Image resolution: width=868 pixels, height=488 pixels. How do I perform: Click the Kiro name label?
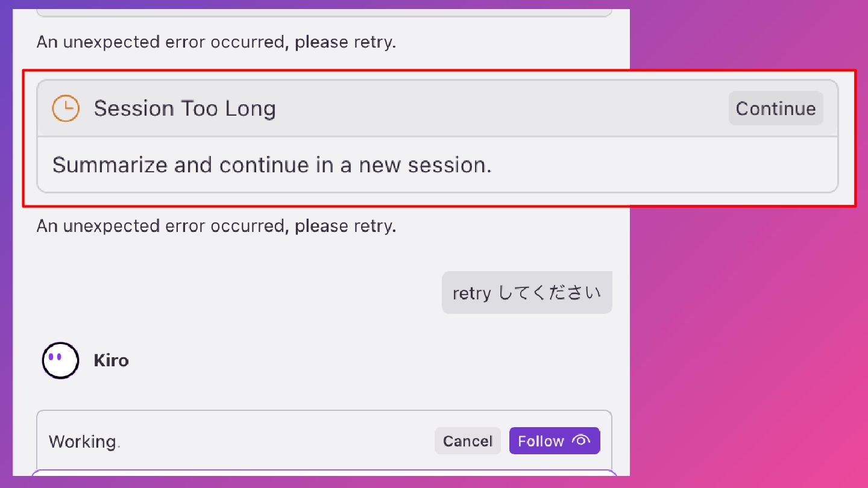point(111,361)
